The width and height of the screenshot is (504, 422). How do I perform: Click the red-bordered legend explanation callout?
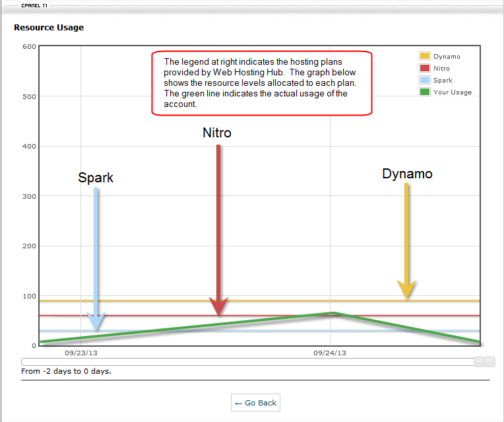[x=262, y=84]
